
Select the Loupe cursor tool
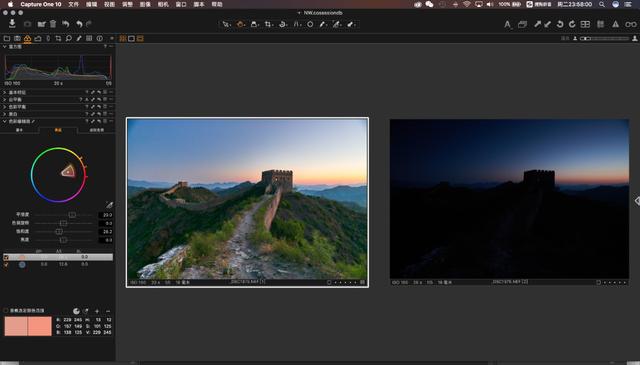[254, 24]
